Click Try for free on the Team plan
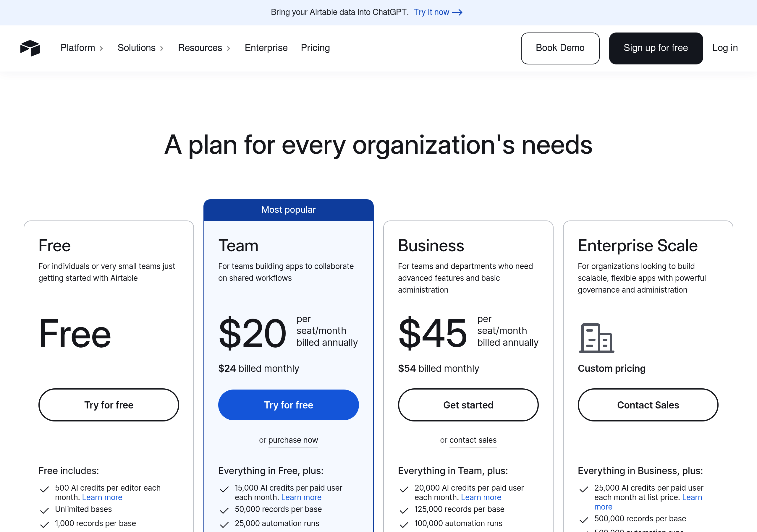Screen dimensions: 757x532 [288, 405]
